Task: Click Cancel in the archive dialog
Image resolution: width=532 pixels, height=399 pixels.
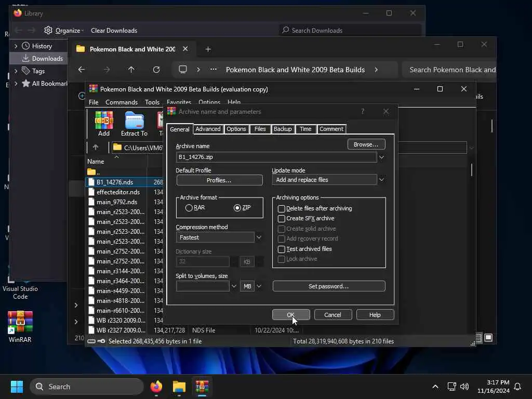Action: click(333, 315)
